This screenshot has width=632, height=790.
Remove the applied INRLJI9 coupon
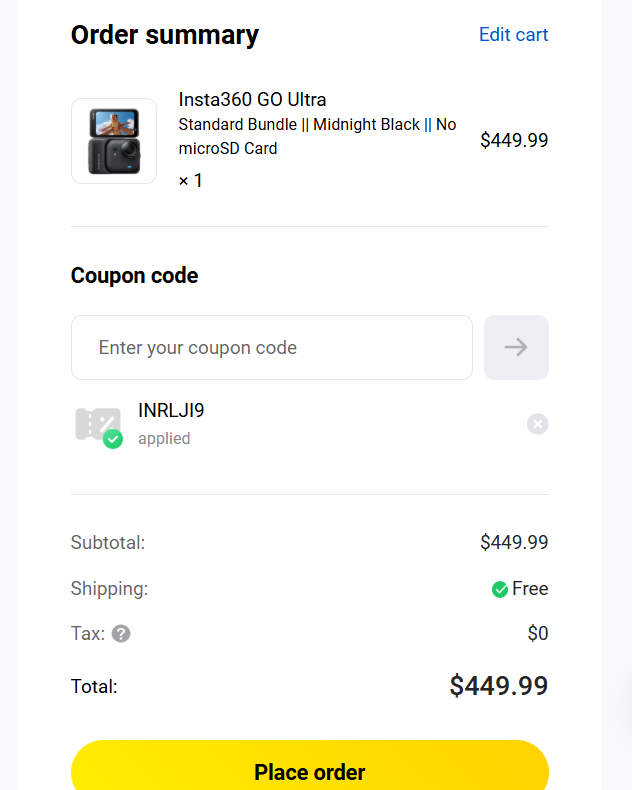click(x=538, y=424)
